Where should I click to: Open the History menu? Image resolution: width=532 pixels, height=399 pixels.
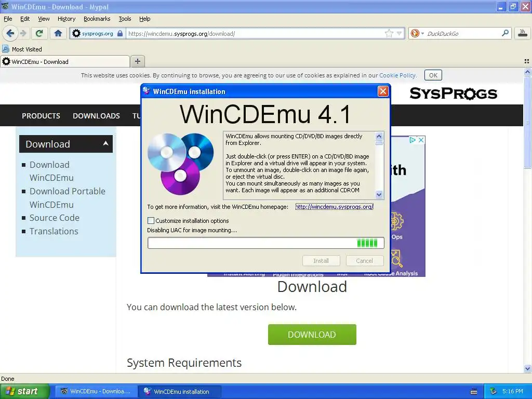(66, 19)
